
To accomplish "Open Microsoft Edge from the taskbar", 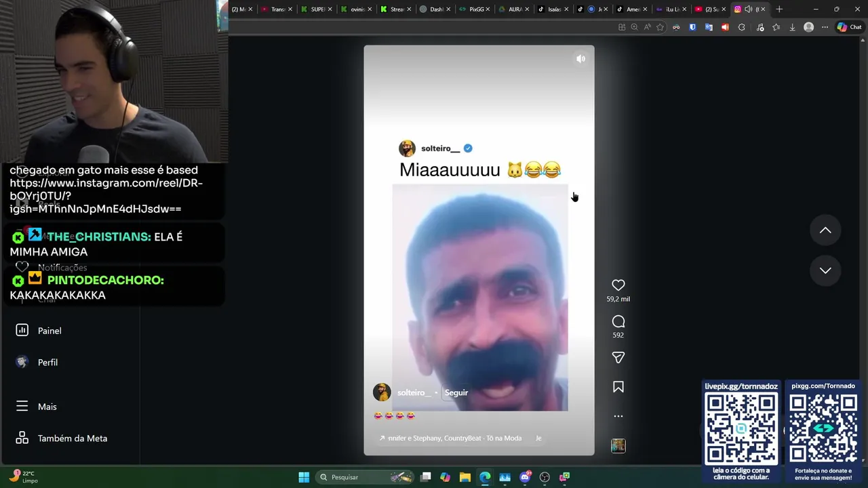I will tap(485, 477).
